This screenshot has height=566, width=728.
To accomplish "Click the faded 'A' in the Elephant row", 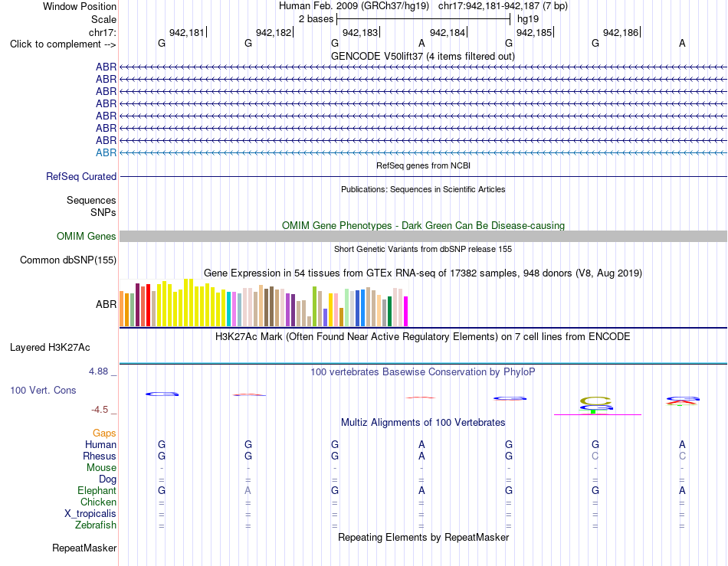I will coord(248,490).
